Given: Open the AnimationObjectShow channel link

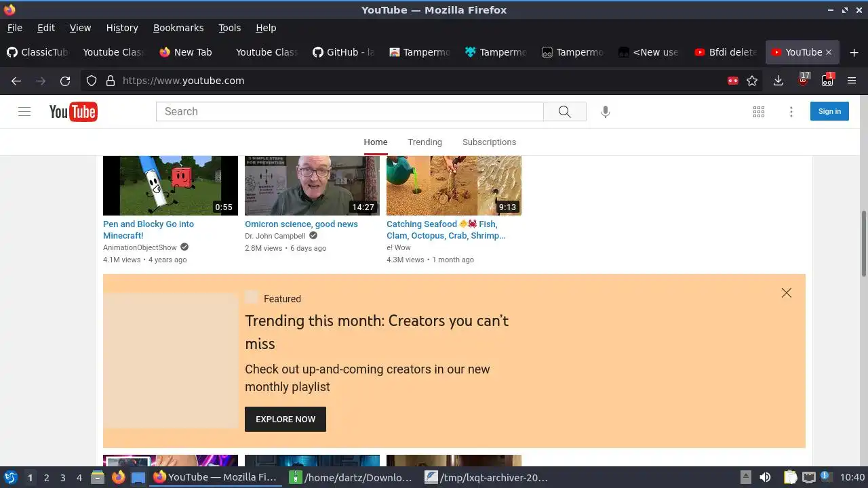Looking at the screenshot, I should [x=140, y=247].
